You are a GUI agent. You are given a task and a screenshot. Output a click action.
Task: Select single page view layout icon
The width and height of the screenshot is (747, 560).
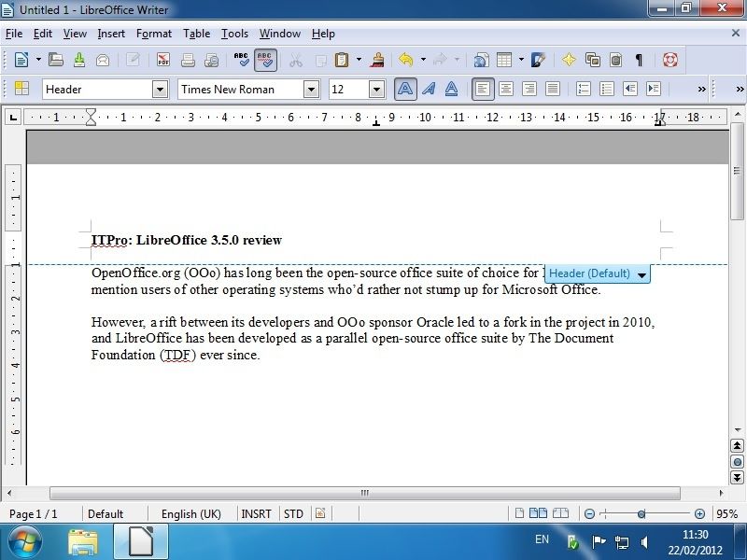[519, 513]
